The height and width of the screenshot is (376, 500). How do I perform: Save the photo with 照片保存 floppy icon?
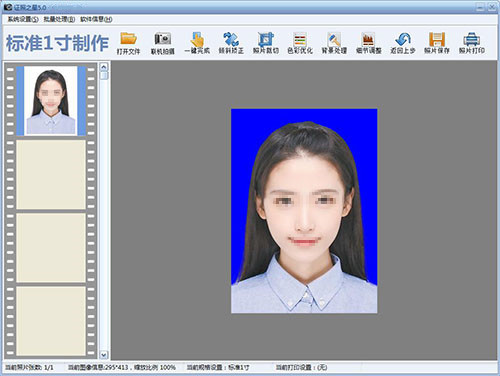coord(437,43)
